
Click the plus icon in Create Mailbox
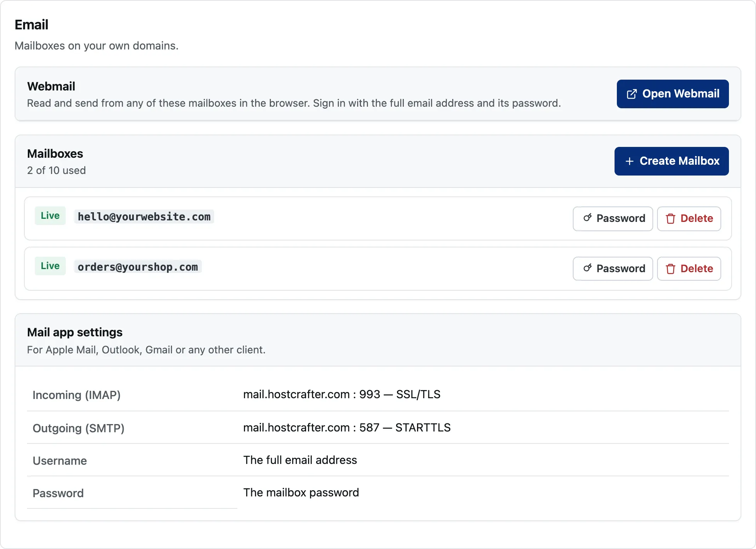(629, 161)
